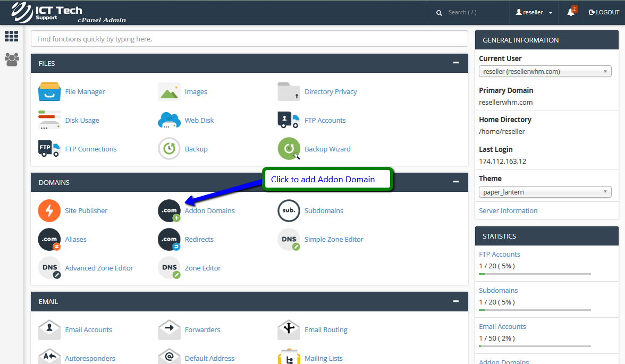Open the Web Disk cloud icon
625x364 pixels.
pyautogui.click(x=169, y=121)
